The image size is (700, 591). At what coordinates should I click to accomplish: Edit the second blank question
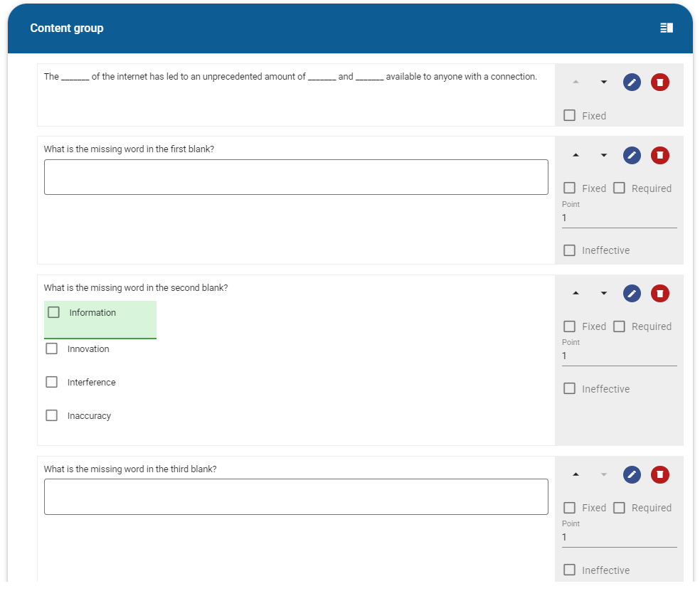point(632,293)
